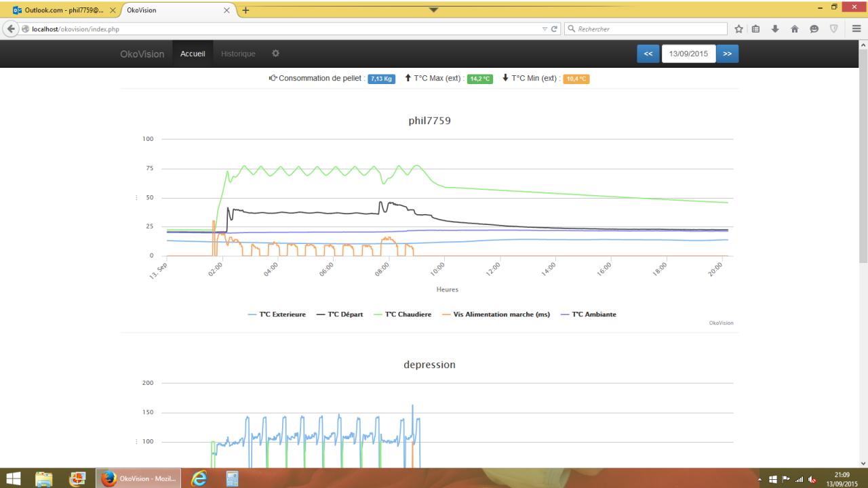Screen dimensions: 868x488
Task: Open the URL bar history dropdown arrow
Action: pyautogui.click(x=545, y=29)
